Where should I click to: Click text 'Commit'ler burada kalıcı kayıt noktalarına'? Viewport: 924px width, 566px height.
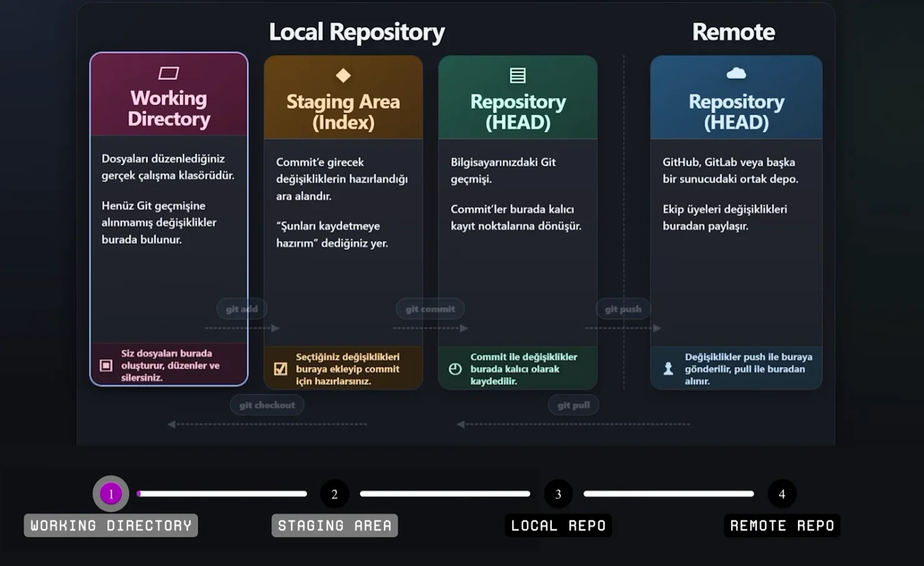pyautogui.click(x=516, y=217)
